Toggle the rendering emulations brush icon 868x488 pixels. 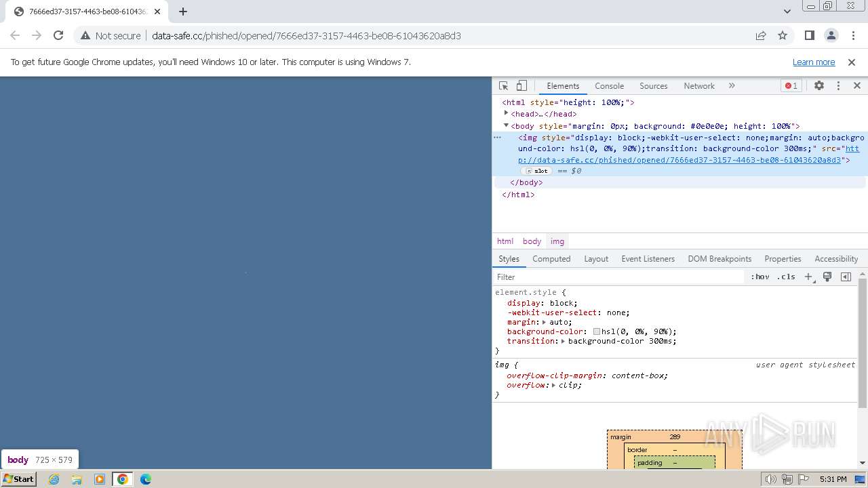coord(827,277)
